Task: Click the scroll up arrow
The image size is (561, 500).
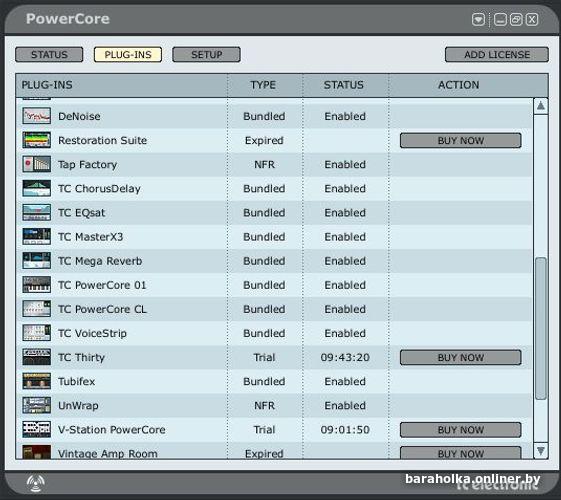Action: (541, 106)
